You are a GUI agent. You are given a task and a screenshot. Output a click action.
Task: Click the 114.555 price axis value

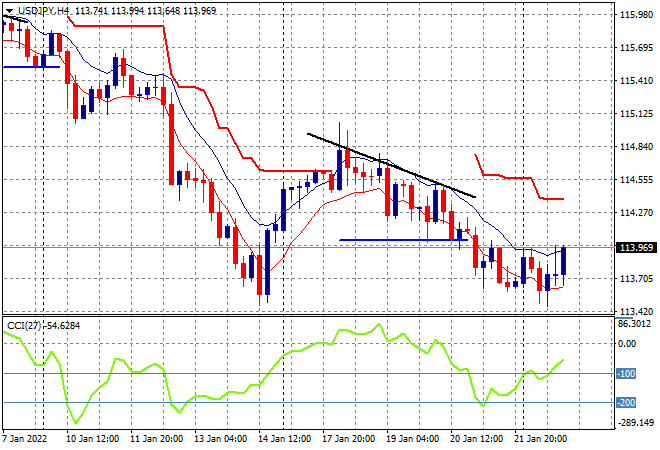(636, 180)
